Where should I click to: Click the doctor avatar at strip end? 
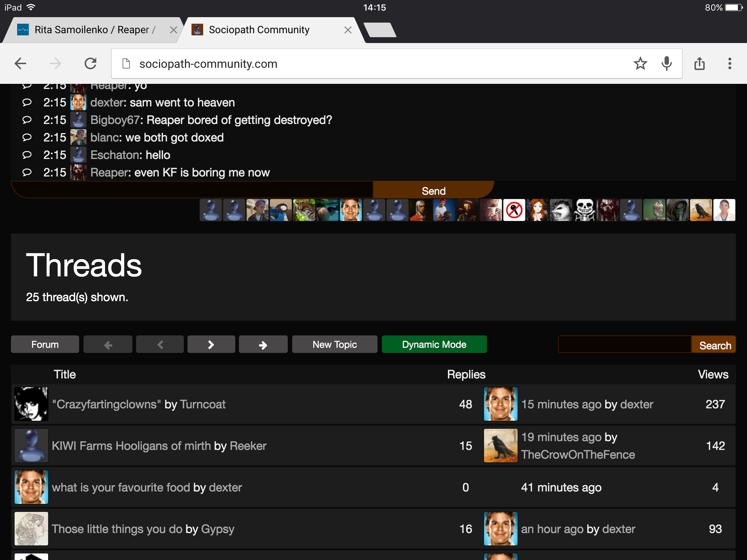(x=724, y=210)
